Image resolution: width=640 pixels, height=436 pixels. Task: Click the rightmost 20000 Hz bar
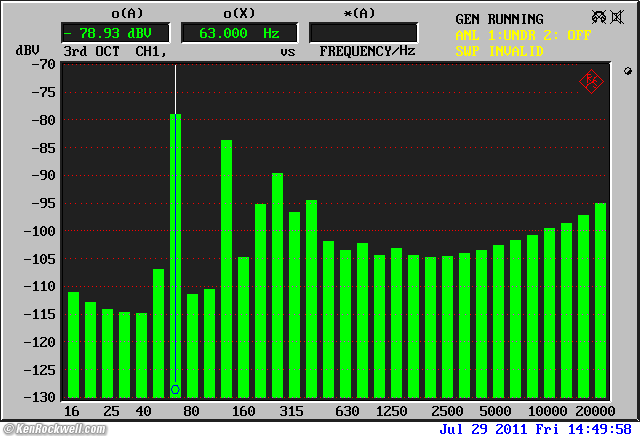pos(601,300)
